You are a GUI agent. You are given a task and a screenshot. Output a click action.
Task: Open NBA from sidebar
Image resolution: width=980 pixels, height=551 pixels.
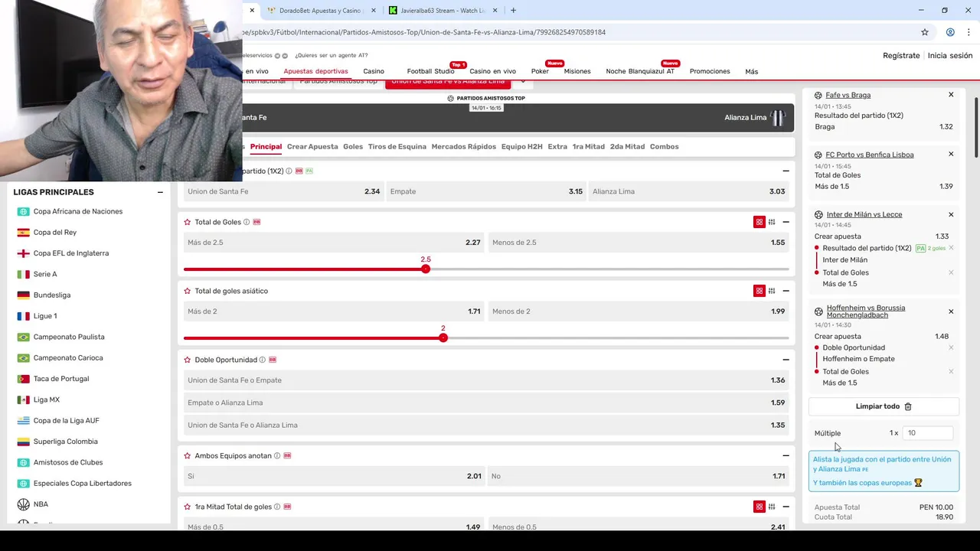click(41, 504)
